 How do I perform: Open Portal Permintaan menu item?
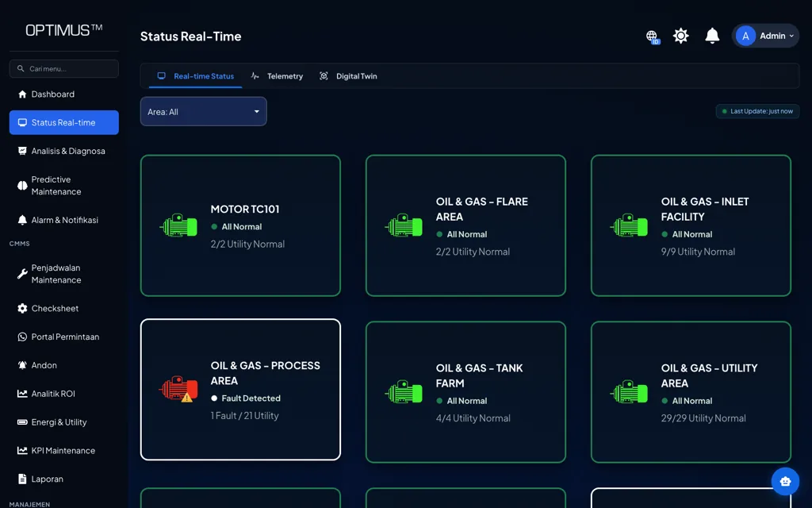pyautogui.click(x=63, y=337)
